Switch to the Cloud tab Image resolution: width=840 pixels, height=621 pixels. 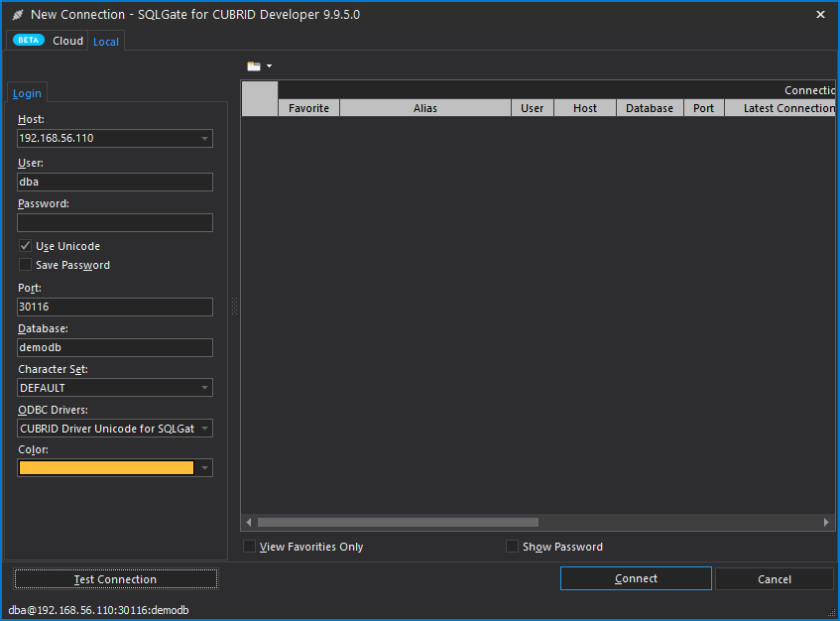click(x=67, y=41)
